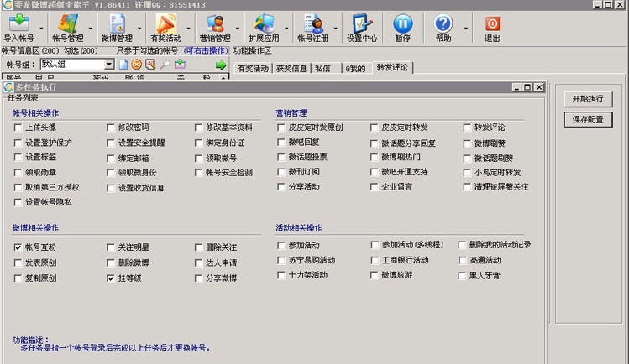This screenshot has height=364, width=629.
Task: Enable the 工商银行活动 checkbox
Action: coord(375,261)
